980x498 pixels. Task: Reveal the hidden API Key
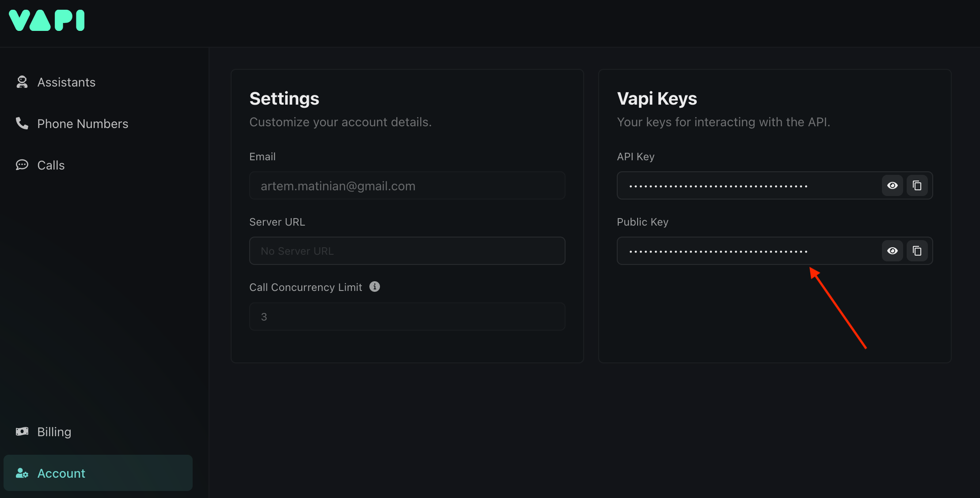point(892,185)
